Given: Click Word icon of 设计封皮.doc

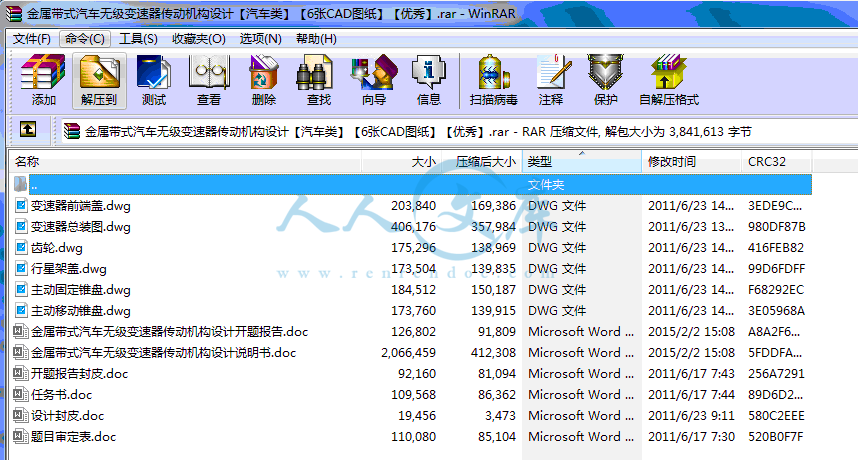Looking at the screenshot, I should click(21, 416).
